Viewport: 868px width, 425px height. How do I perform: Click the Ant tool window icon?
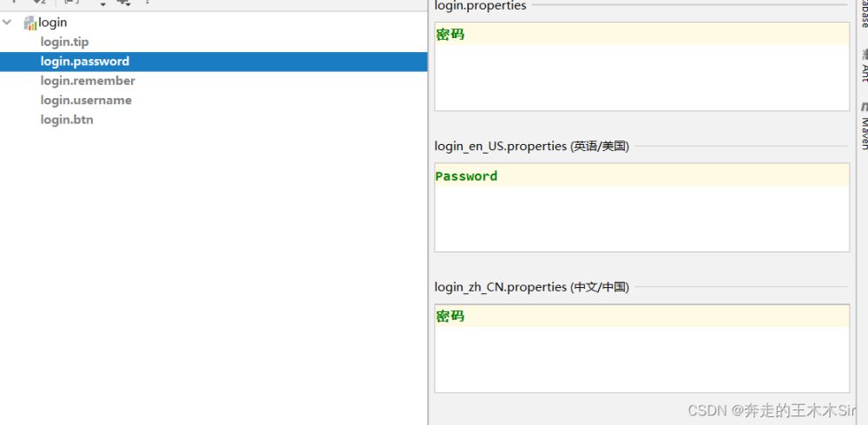[x=864, y=56]
